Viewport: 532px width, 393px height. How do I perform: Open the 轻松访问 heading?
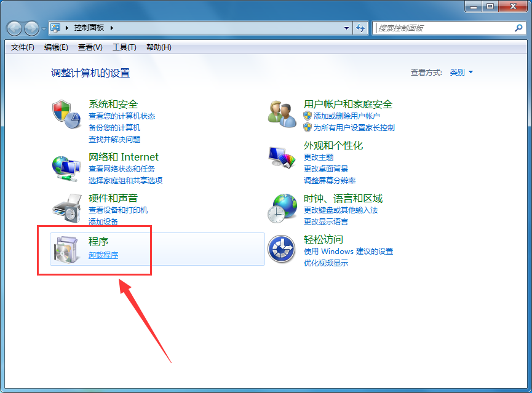pyautogui.click(x=323, y=240)
